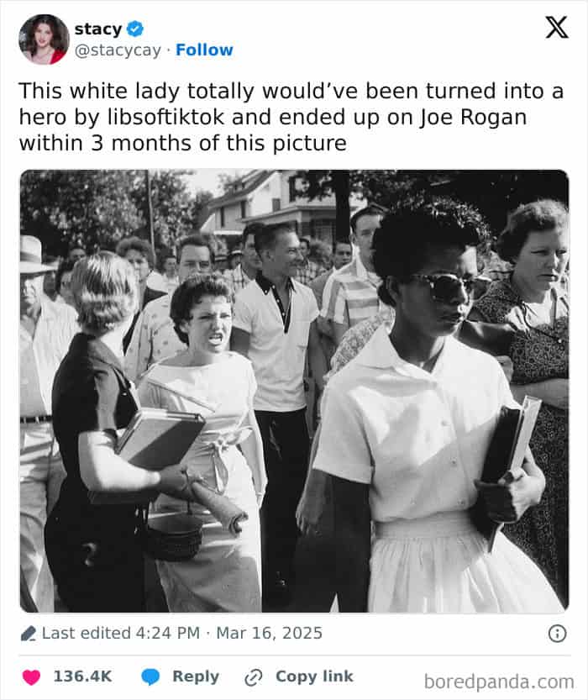Open the X logo link

click(x=557, y=27)
